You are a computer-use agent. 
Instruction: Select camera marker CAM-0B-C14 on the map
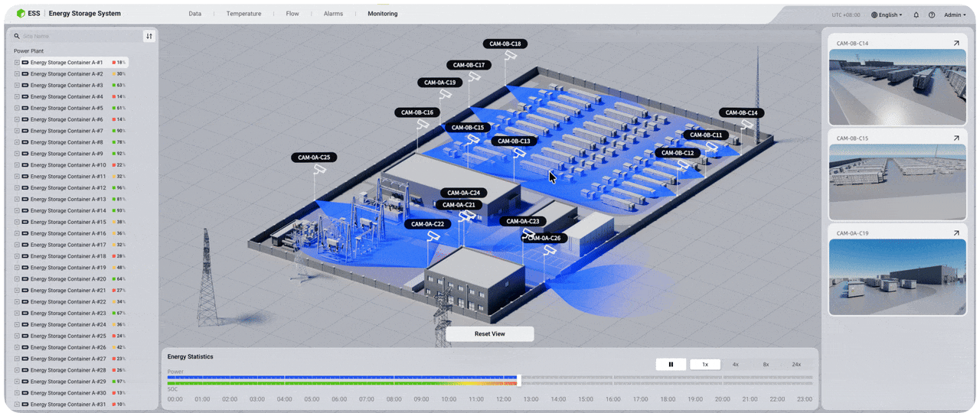pos(742,112)
